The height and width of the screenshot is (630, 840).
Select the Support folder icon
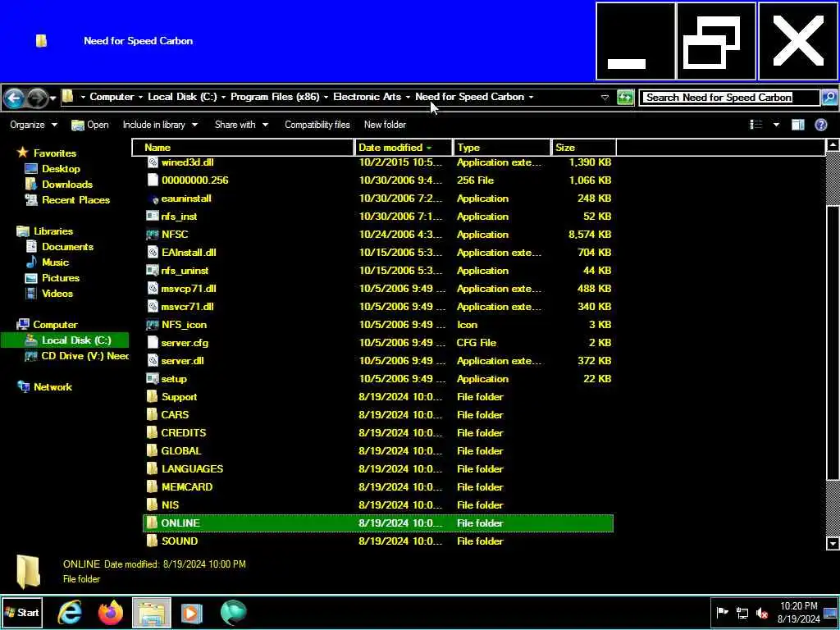(153, 397)
